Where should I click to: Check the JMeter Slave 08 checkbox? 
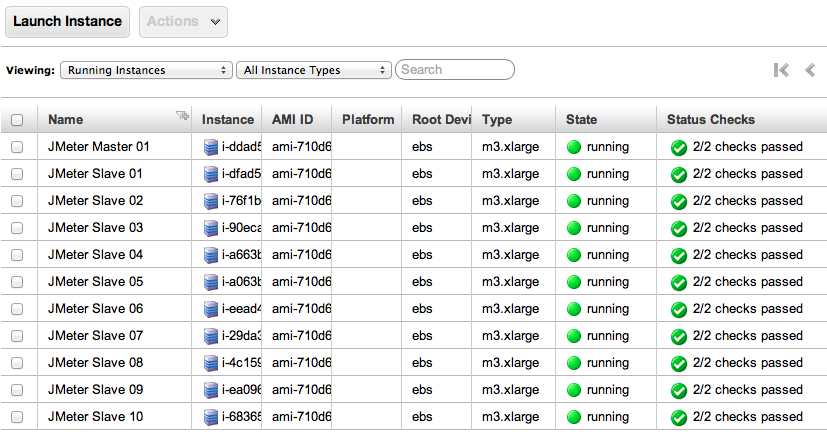pyautogui.click(x=17, y=362)
